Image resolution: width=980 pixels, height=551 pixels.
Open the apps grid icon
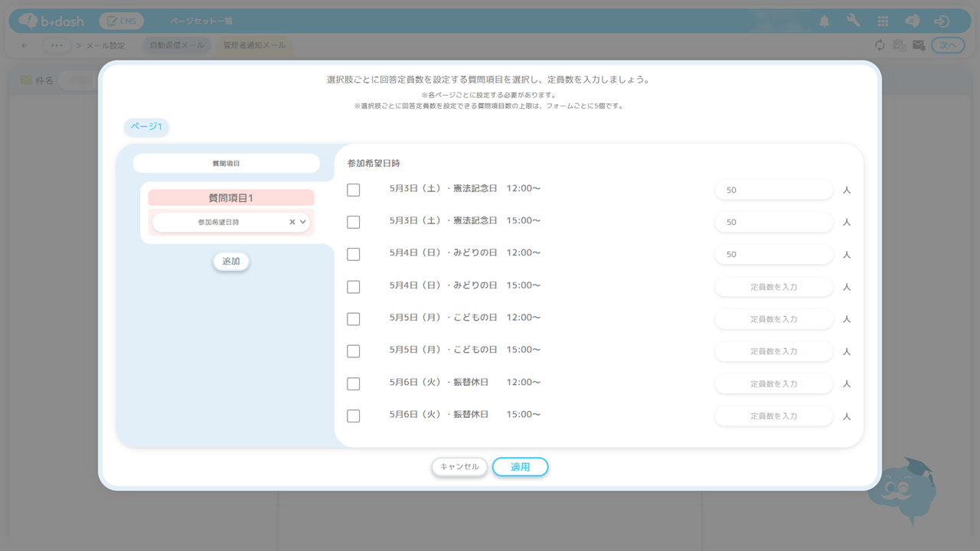(883, 21)
